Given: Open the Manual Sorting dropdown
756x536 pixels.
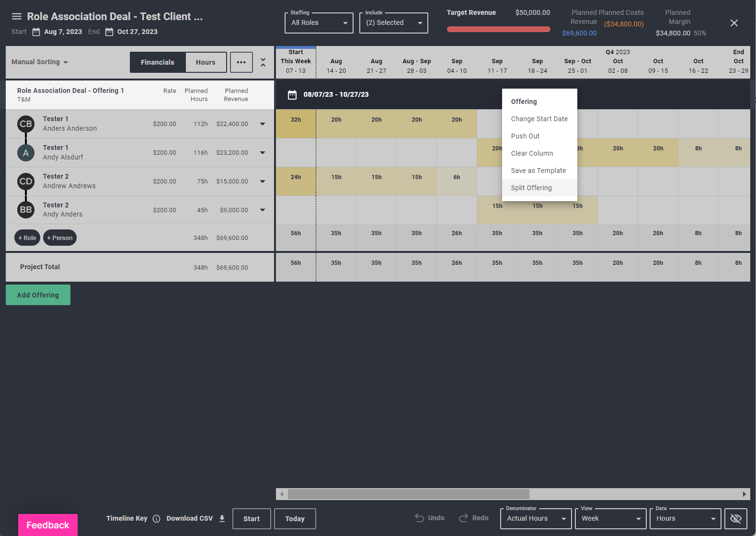Looking at the screenshot, I should (x=40, y=62).
